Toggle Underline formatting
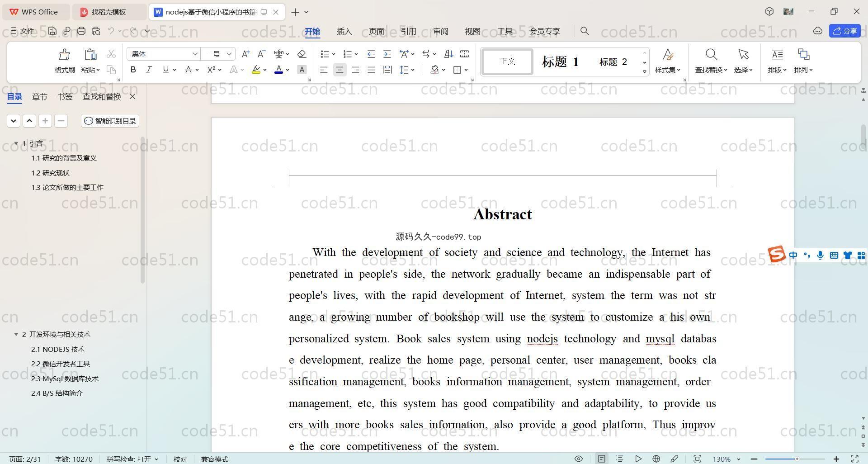The image size is (868, 464). point(165,70)
